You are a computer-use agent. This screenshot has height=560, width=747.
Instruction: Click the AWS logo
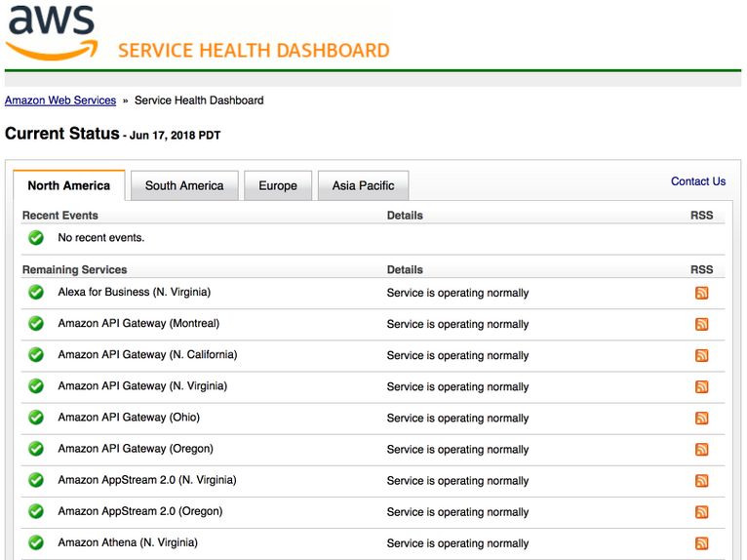(52, 31)
